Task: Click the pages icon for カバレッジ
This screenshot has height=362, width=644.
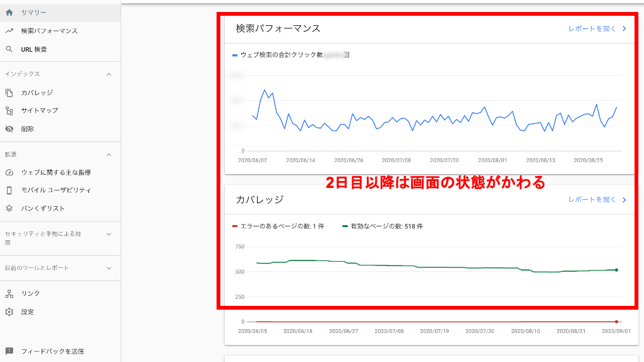Action: [9, 93]
